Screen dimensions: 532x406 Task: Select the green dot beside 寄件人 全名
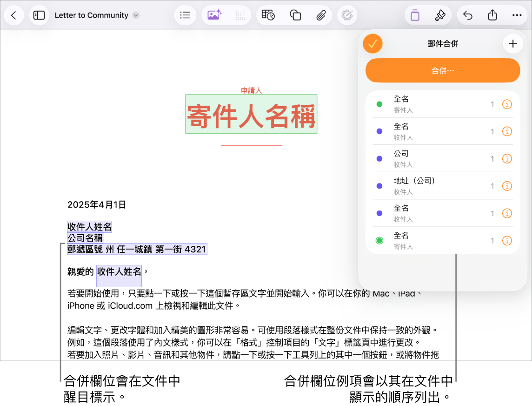379,103
